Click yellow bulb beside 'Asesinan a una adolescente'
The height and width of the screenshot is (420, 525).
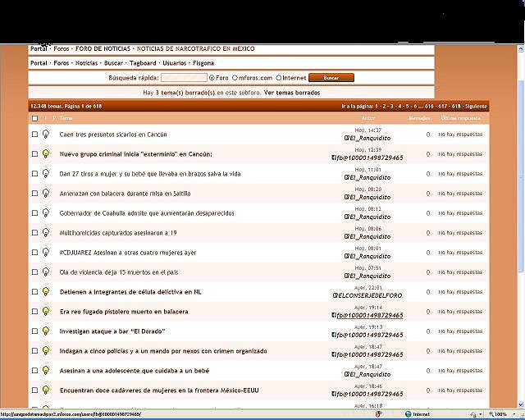[x=46, y=370]
